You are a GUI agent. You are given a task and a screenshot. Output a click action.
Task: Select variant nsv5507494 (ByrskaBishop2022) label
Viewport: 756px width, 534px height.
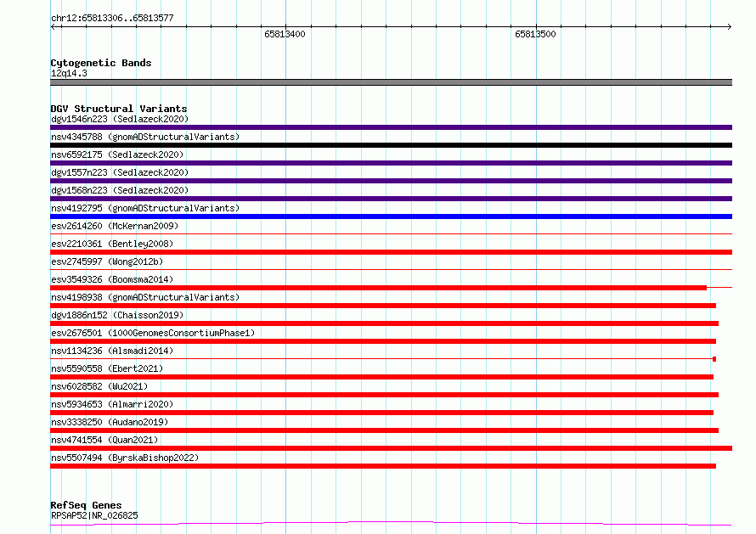click(125, 458)
